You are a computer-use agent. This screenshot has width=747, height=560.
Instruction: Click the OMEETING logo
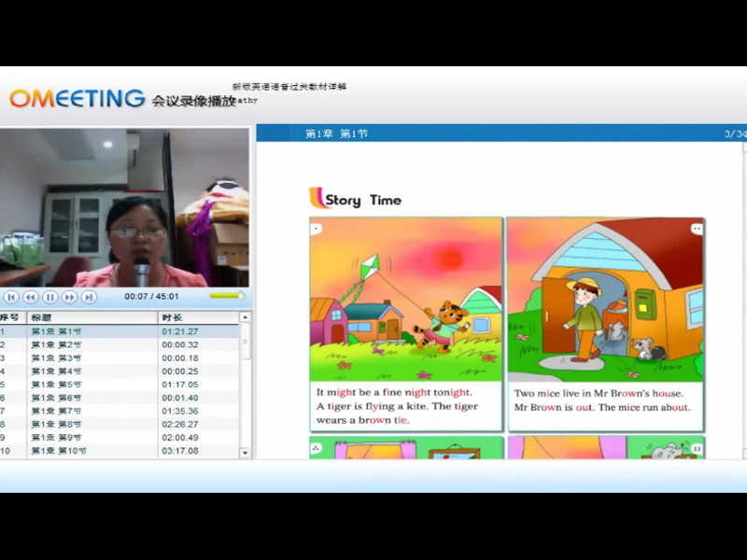pos(78,98)
